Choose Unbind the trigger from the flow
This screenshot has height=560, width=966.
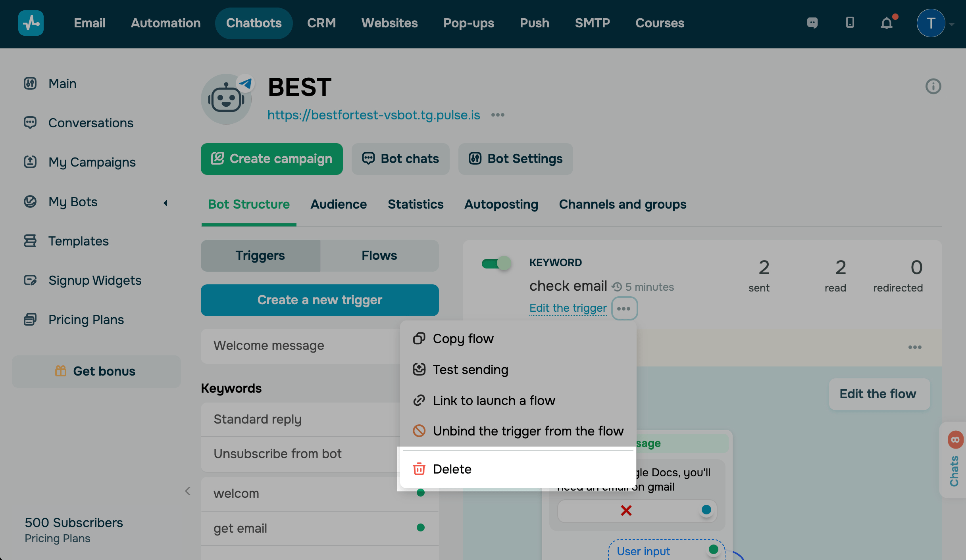[x=528, y=431]
